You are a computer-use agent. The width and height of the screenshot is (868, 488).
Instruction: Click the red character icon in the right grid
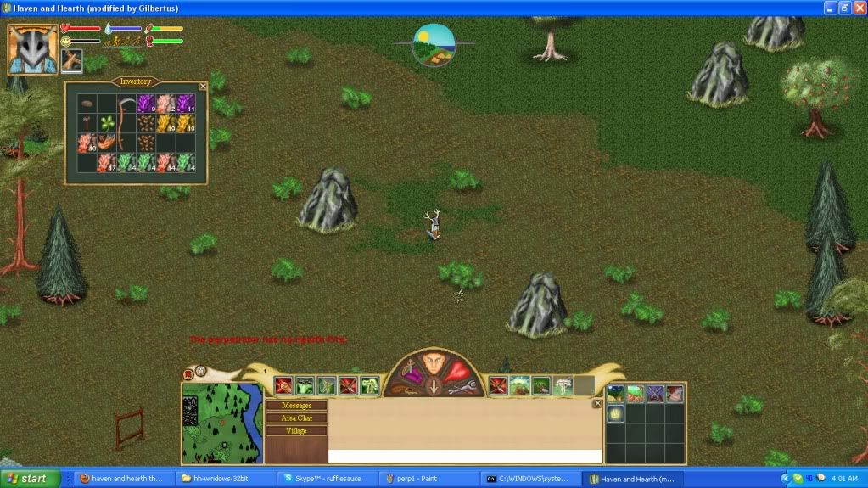pos(675,394)
